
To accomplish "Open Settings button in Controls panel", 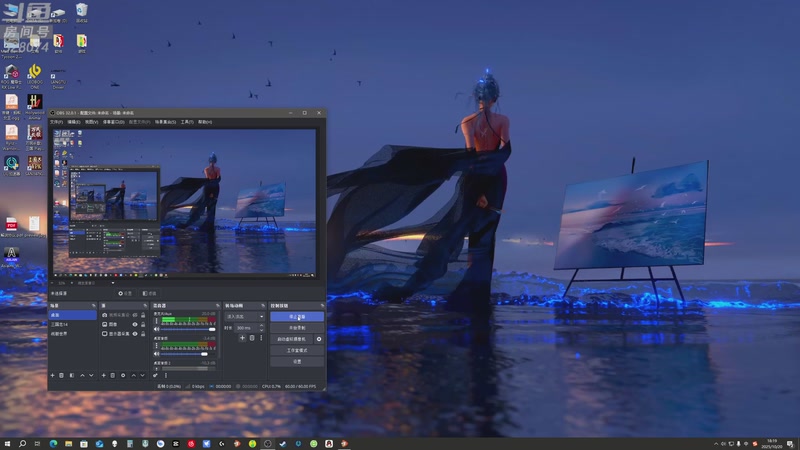I will (297, 362).
